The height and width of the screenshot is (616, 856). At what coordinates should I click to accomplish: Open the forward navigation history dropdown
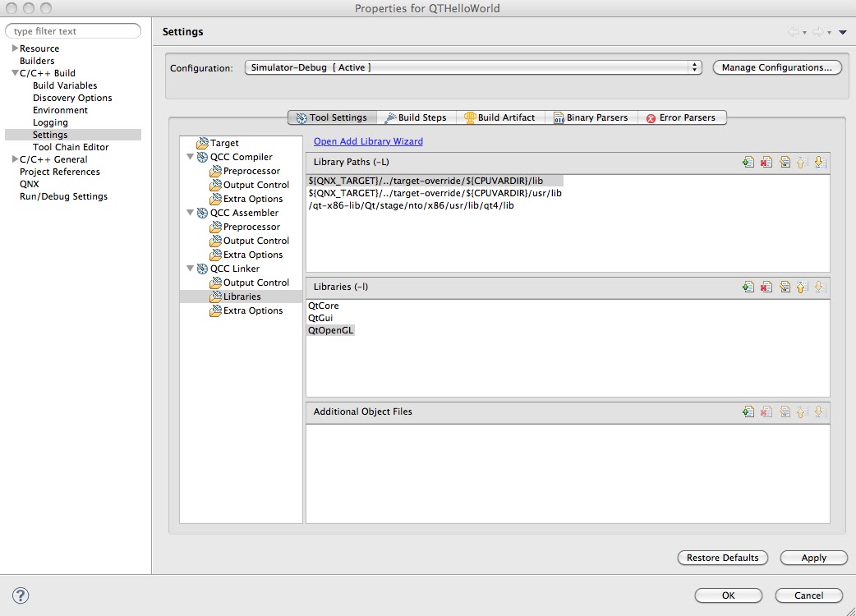(x=829, y=33)
